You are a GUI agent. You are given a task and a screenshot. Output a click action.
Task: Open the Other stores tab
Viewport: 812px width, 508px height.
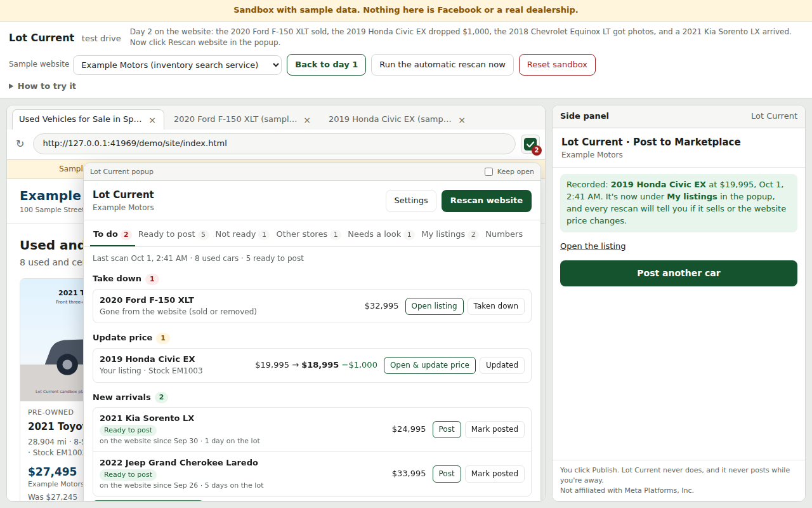click(308, 234)
